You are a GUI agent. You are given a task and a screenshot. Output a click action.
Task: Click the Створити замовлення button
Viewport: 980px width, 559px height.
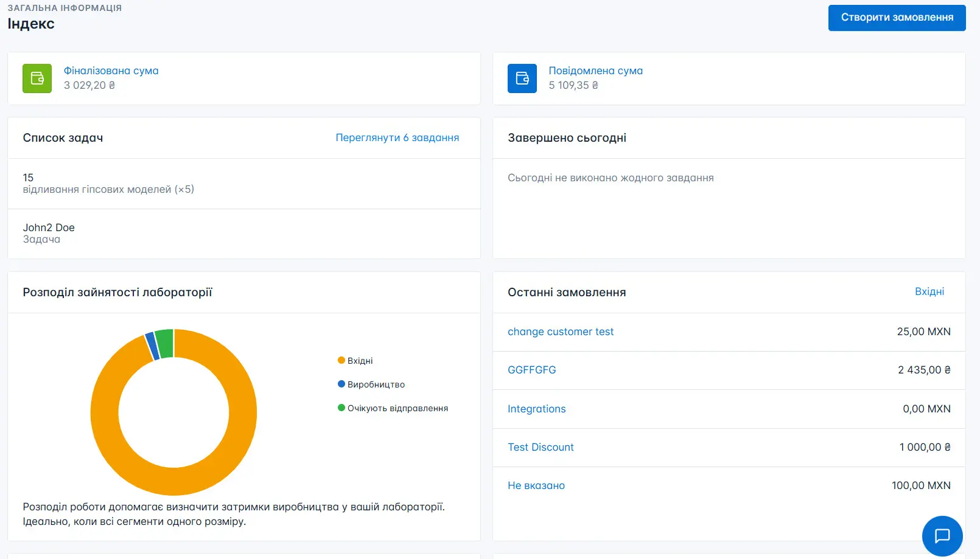[x=897, y=18]
